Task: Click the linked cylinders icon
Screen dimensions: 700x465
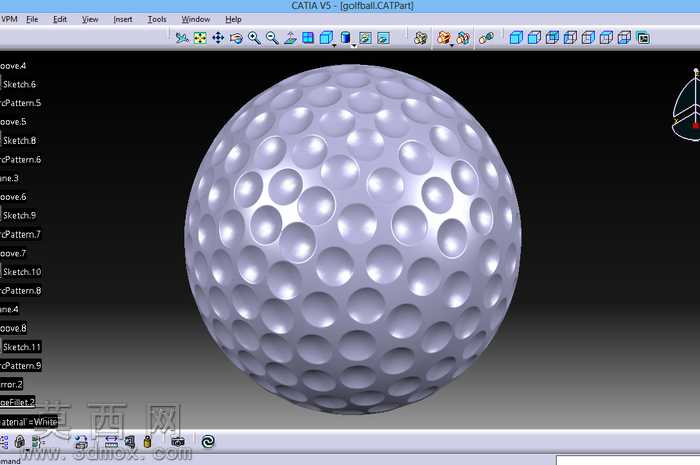Action: click(486, 38)
